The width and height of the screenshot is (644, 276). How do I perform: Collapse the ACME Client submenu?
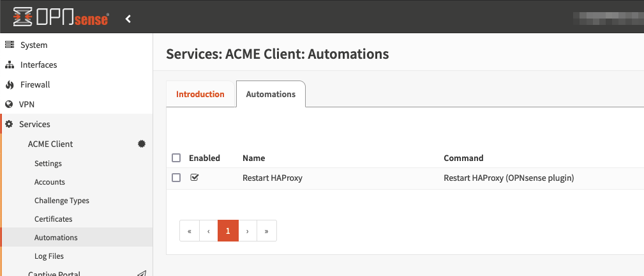pyautogui.click(x=50, y=144)
